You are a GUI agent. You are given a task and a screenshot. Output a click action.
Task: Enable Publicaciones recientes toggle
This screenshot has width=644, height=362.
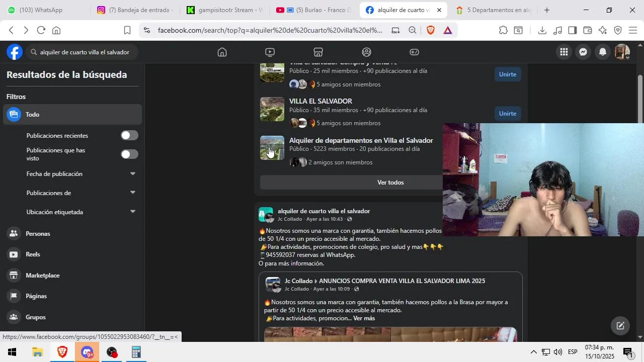[129, 135]
